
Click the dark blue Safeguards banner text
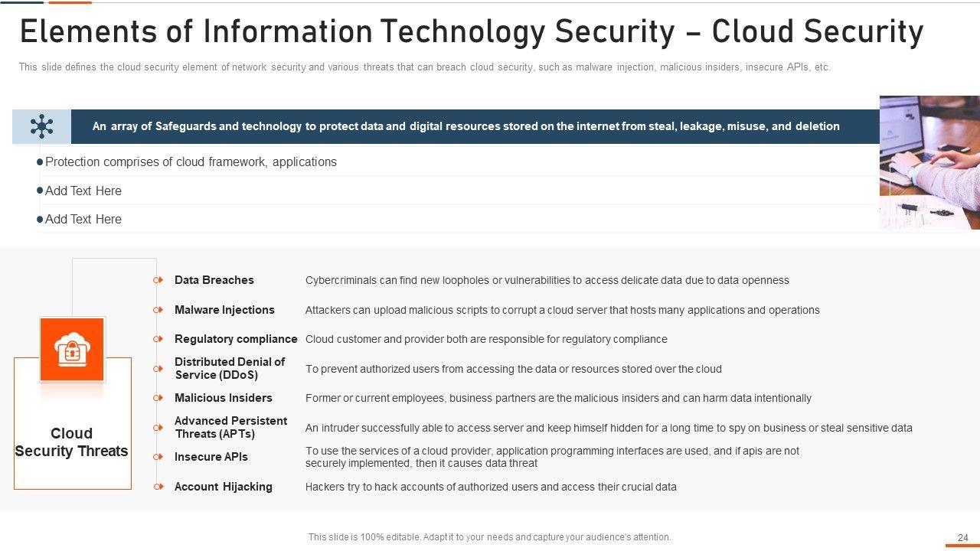click(465, 126)
